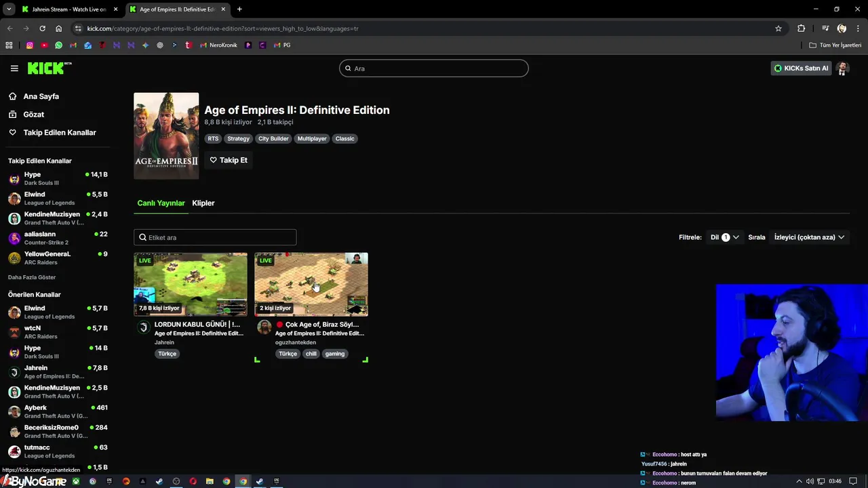Open Jahrein channel in recommended list
The width and height of the screenshot is (868, 488).
point(58,371)
